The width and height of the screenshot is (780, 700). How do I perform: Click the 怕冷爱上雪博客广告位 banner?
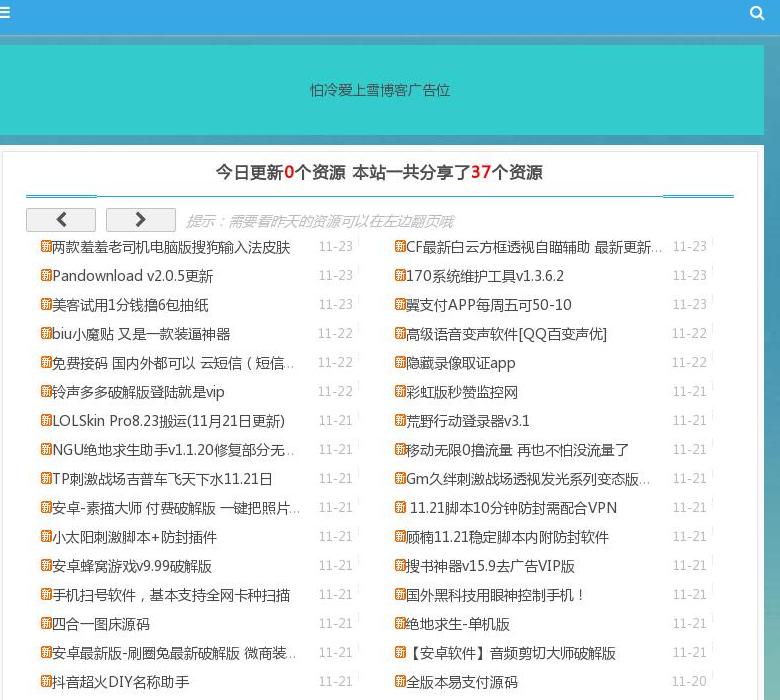point(380,90)
